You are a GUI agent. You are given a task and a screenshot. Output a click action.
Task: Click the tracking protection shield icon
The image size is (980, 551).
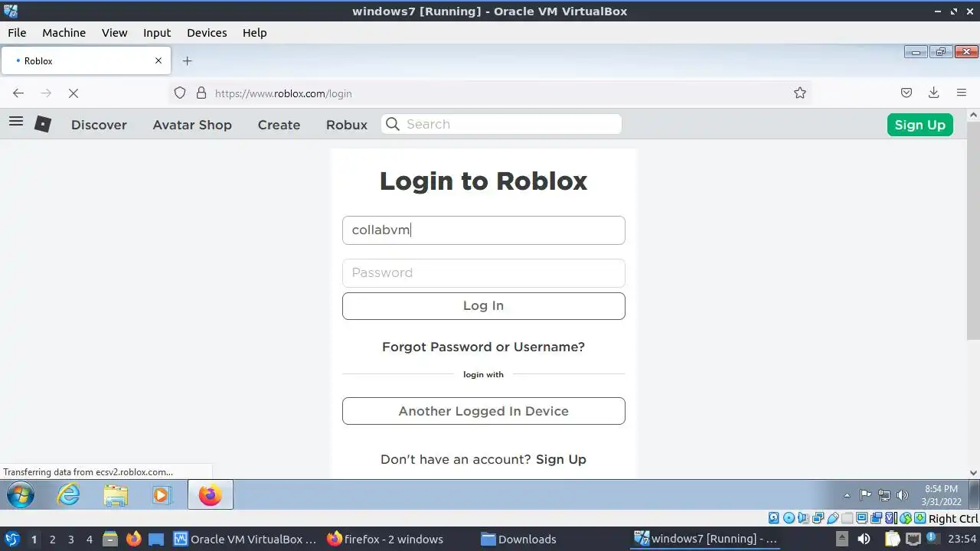180,93
